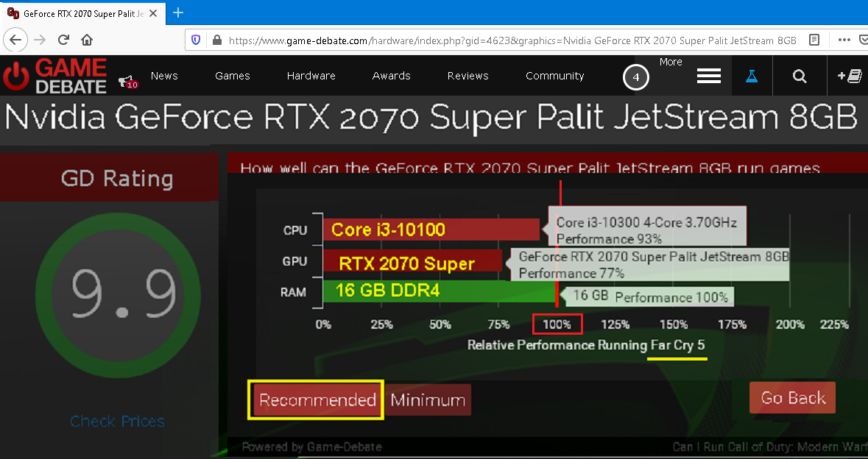Close the GeForce RTX 2070 Super tab
Screen dimensions: 868x459
click(154, 13)
